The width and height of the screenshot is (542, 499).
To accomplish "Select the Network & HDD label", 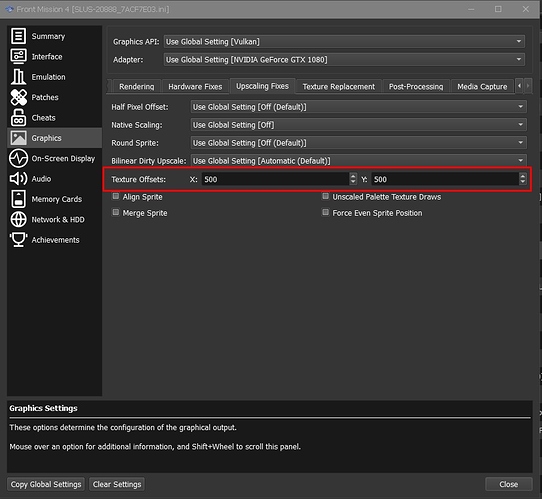I will [58, 220].
